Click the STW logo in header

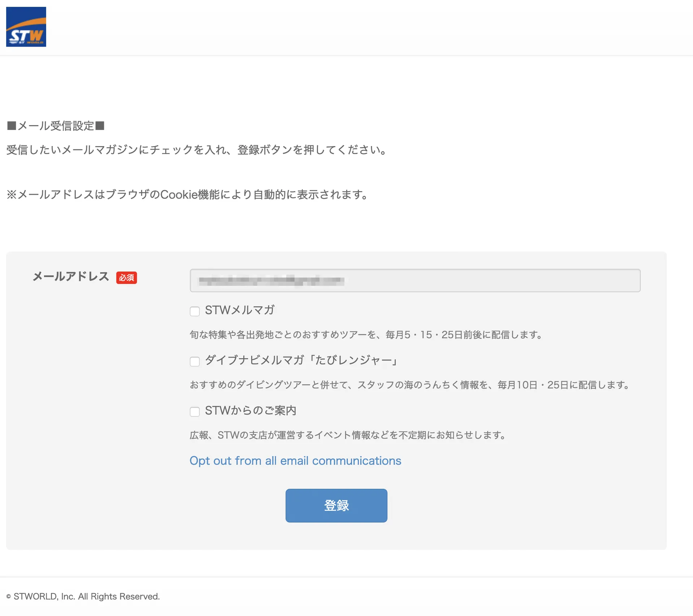coord(26,27)
